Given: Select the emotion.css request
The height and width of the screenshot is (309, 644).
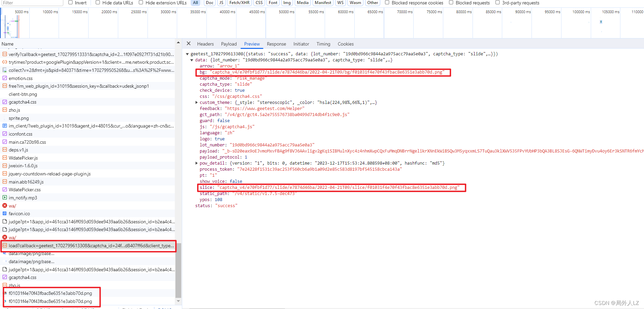Looking at the screenshot, I should point(88,78).
